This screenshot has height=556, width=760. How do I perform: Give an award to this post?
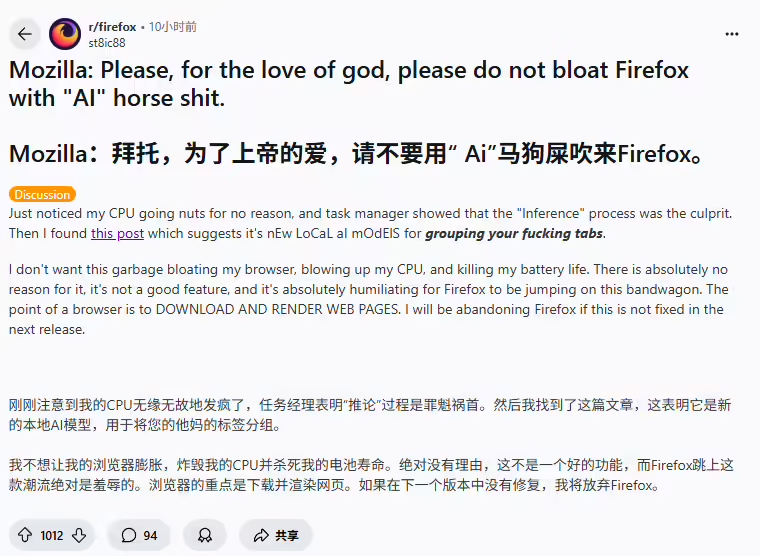click(x=204, y=535)
